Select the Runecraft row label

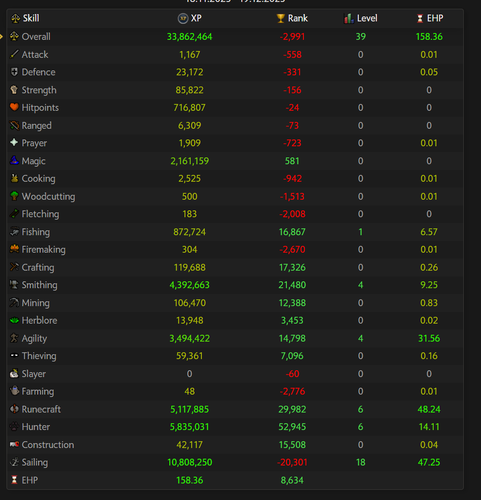41,409
